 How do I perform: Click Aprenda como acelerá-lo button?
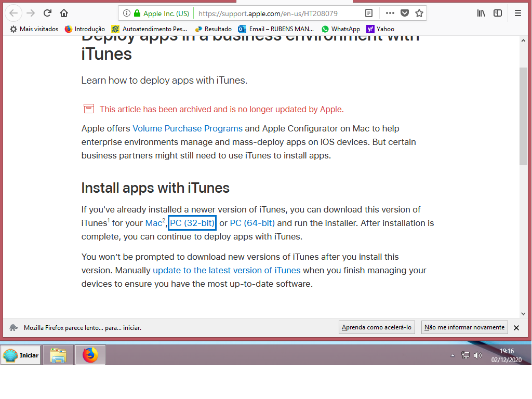(377, 327)
